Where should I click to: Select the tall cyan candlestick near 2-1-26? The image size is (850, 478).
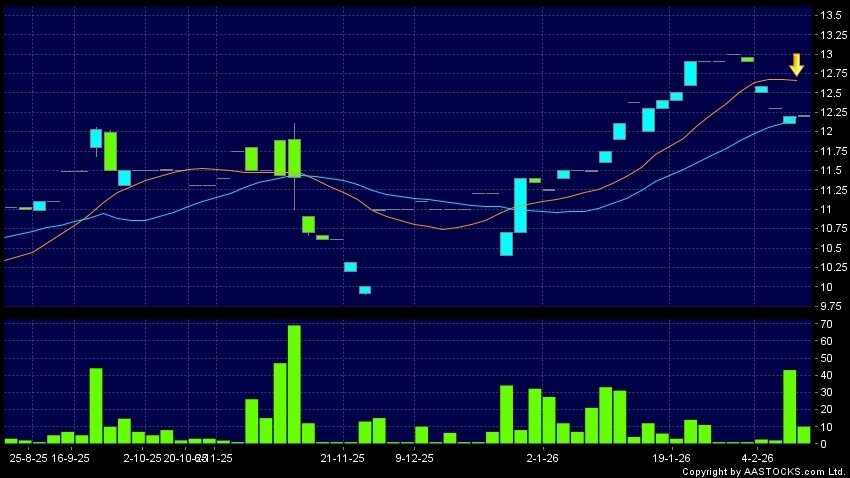tap(520, 205)
